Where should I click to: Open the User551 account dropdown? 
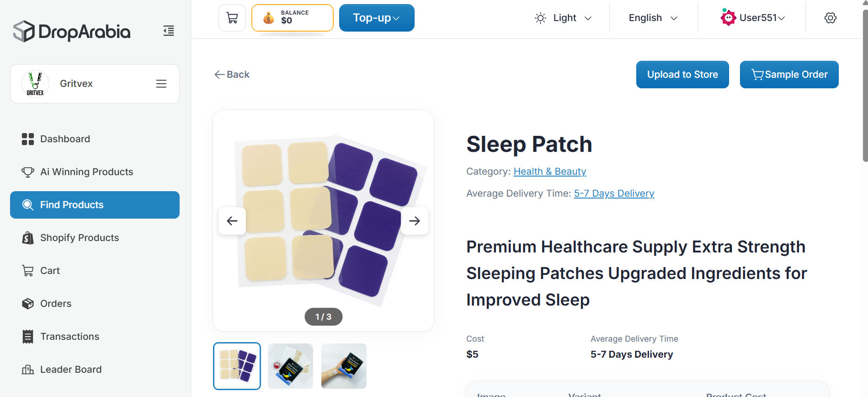(x=752, y=18)
